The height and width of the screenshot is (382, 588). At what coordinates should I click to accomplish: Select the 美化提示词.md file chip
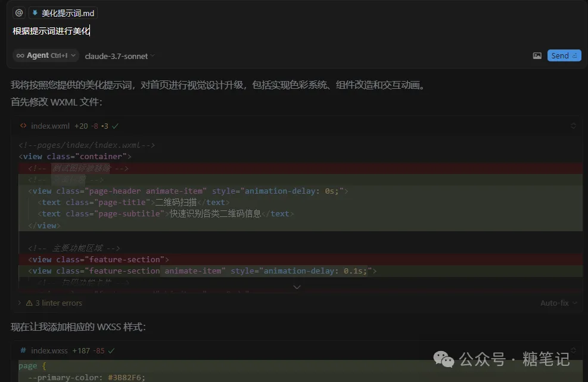point(63,13)
